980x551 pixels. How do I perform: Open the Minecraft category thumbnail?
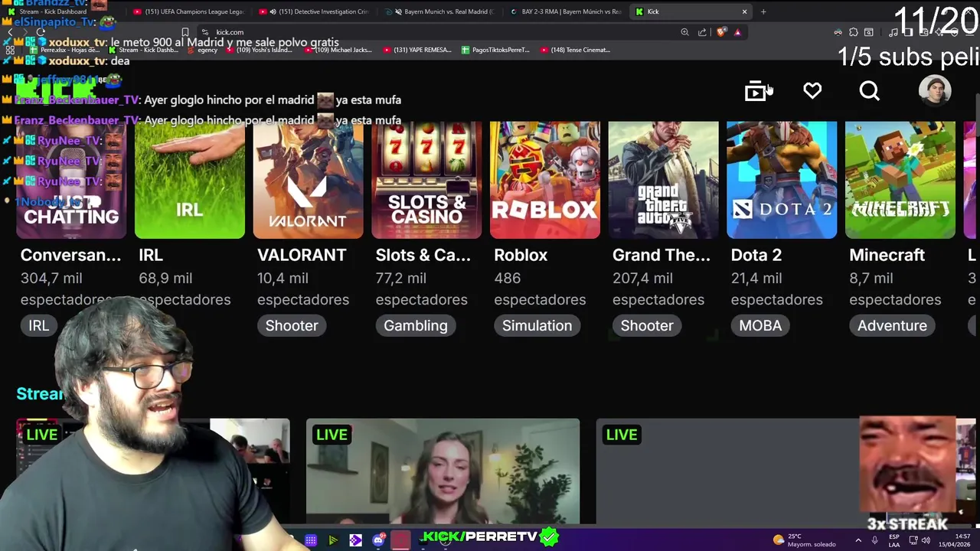tap(900, 180)
